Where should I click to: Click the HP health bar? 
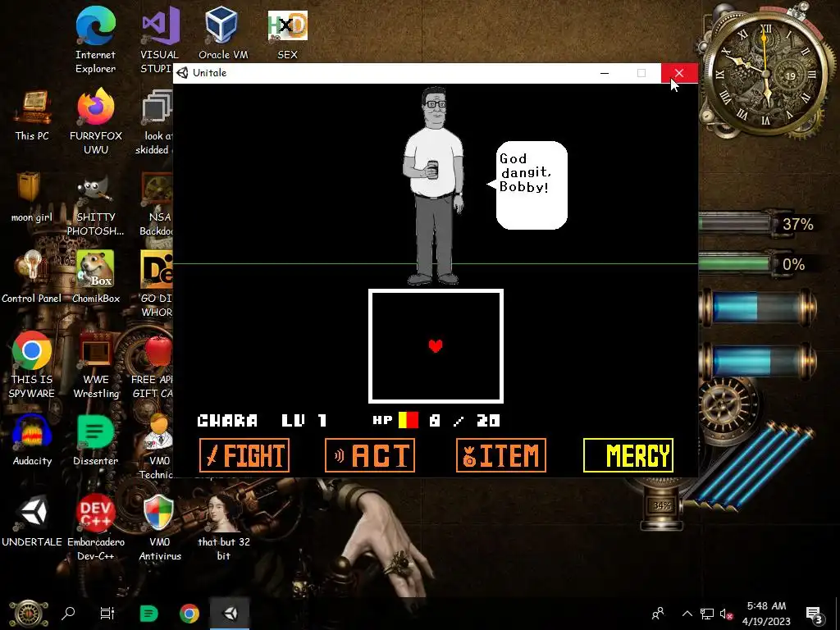point(409,420)
